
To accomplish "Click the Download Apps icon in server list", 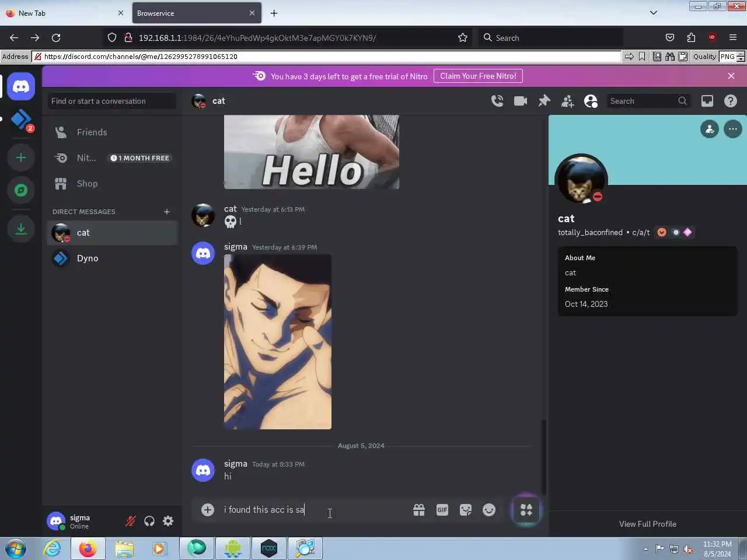I will [21, 229].
